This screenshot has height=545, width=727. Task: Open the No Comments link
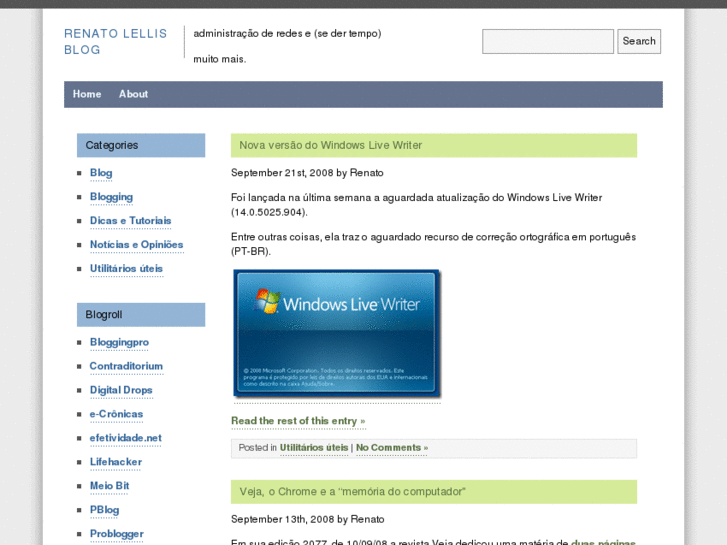coord(392,448)
